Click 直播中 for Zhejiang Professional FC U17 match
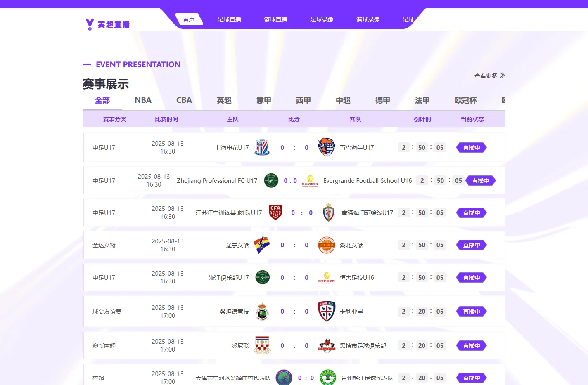This screenshot has width=588, height=385. pyautogui.click(x=481, y=181)
